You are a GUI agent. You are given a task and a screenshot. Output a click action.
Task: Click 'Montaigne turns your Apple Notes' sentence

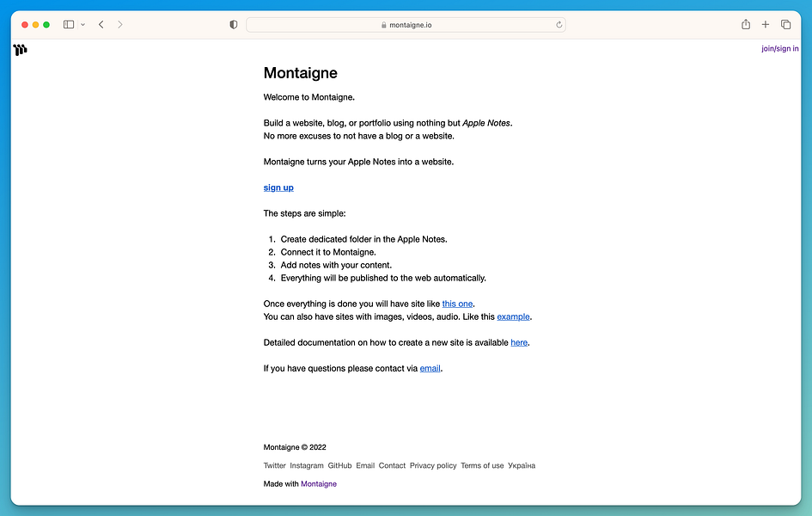coord(358,162)
